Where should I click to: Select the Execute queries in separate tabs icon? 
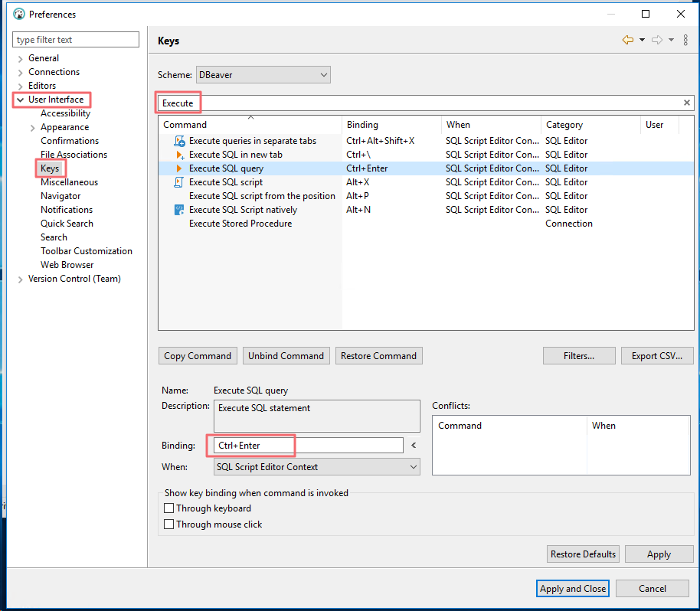click(178, 140)
